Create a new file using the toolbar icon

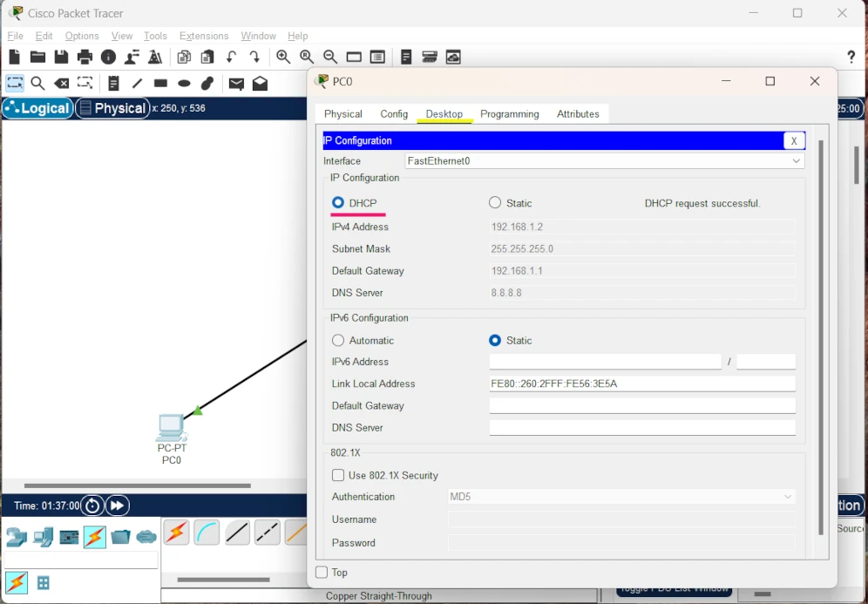click(x=15, y=57)
